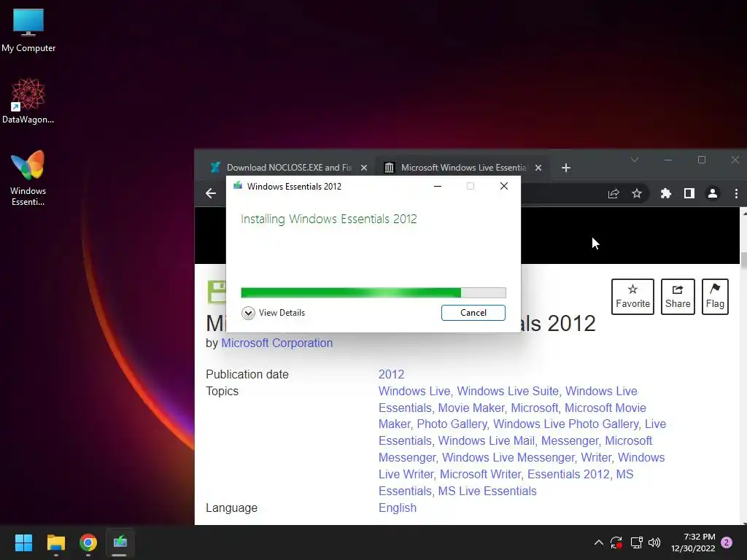Bookmark this page with the star
747x560 pixels.
click(x=637, y=193)
